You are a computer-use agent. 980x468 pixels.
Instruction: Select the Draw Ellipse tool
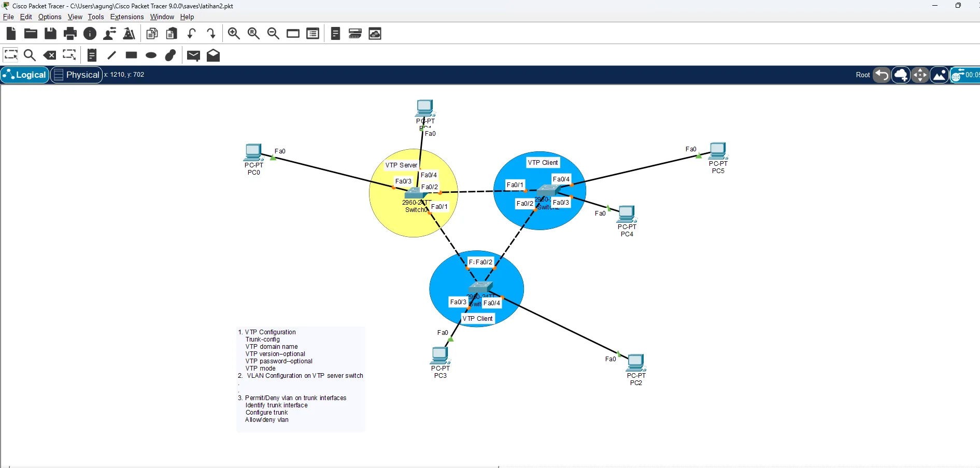tap(151, 55)
